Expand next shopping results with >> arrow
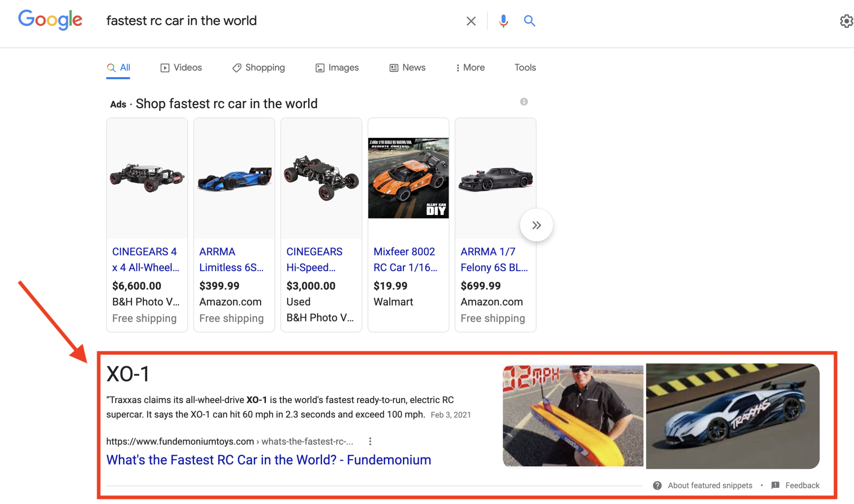The image size is (854, 504). pos(536,225)
